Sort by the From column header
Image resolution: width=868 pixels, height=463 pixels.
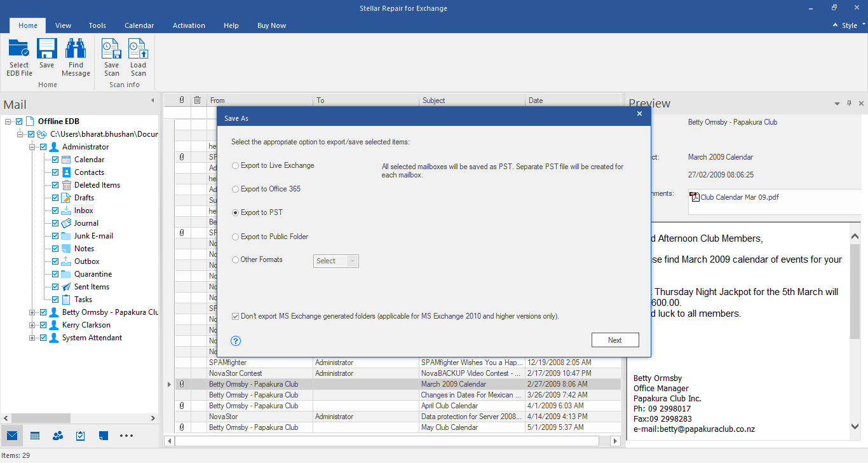point(260,100)
